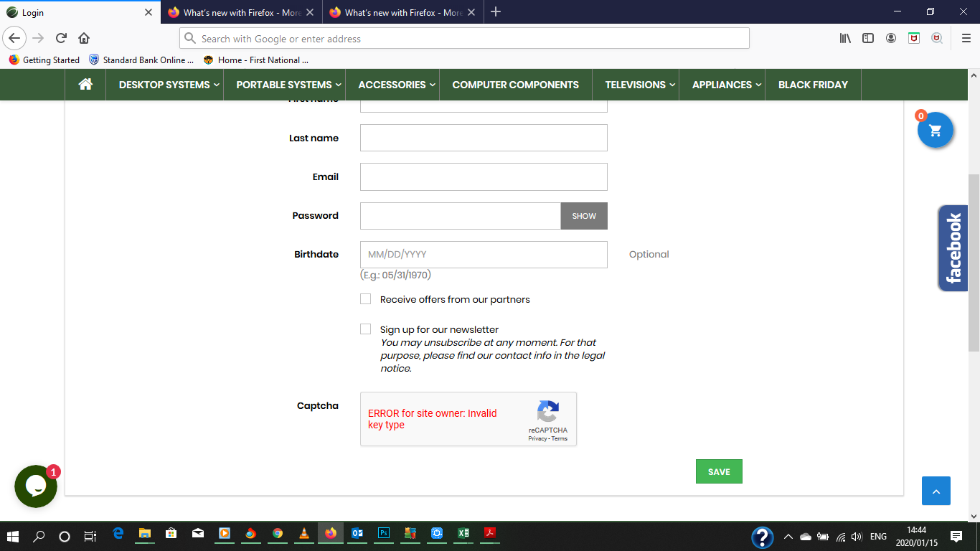
Task: Sign up for the newsletter checkbox
Action: coord(365,329)
